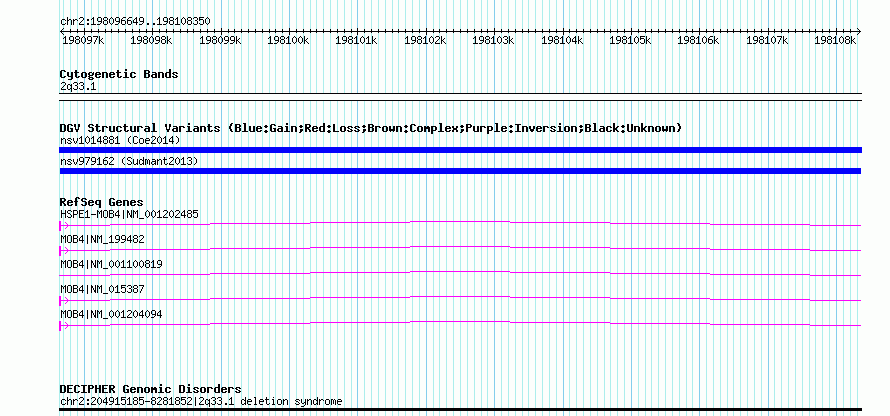Open MOB4|NM_001204094 gene label
Image resolution: width=890 pixels, height=416 pixels.
coord(111,314)
